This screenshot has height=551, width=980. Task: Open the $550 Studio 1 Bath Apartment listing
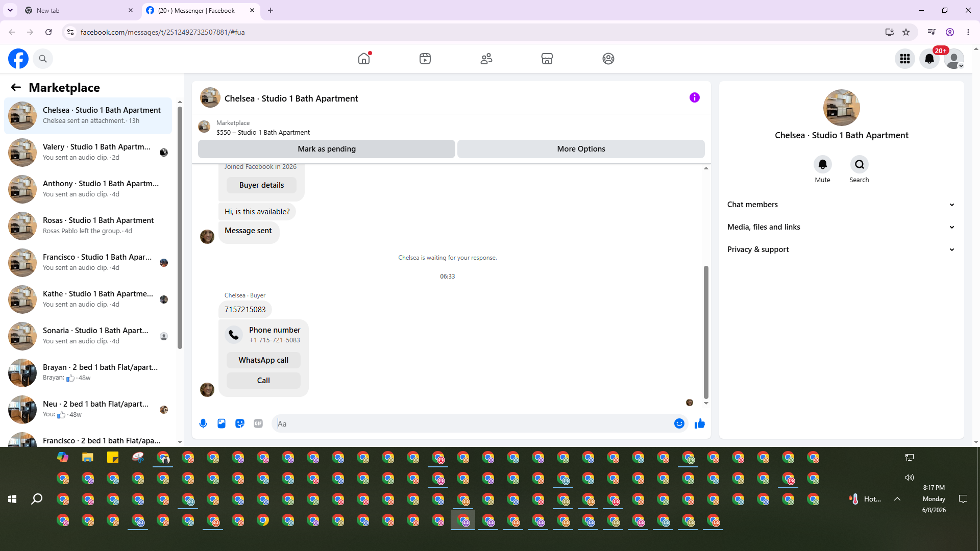tap(263, 132)
